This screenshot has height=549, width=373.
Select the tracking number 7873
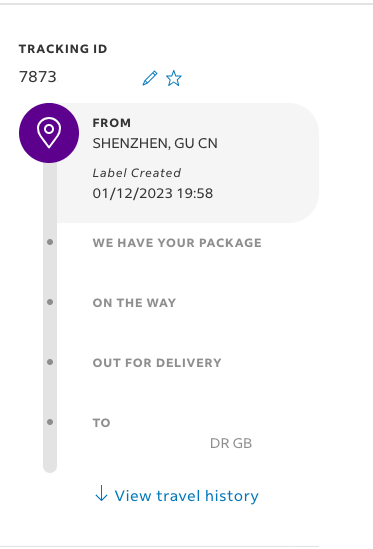pyautogui.click(x=37, y=77)
